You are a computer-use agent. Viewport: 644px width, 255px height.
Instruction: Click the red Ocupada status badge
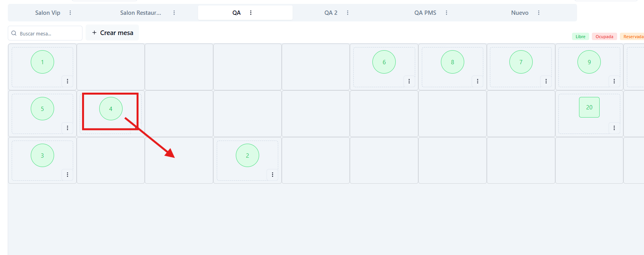pos(604,37)
